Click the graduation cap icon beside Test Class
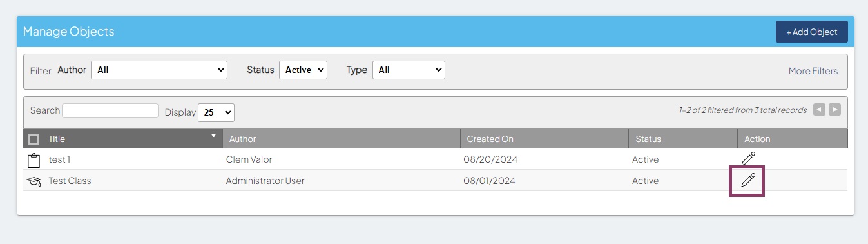Screen dimensions: 868x244 point(34,181)
